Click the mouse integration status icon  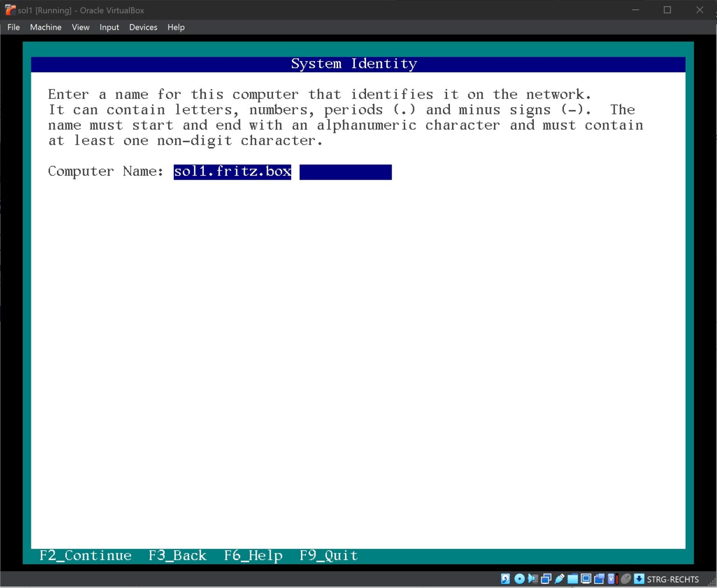[x=626, y=579]
